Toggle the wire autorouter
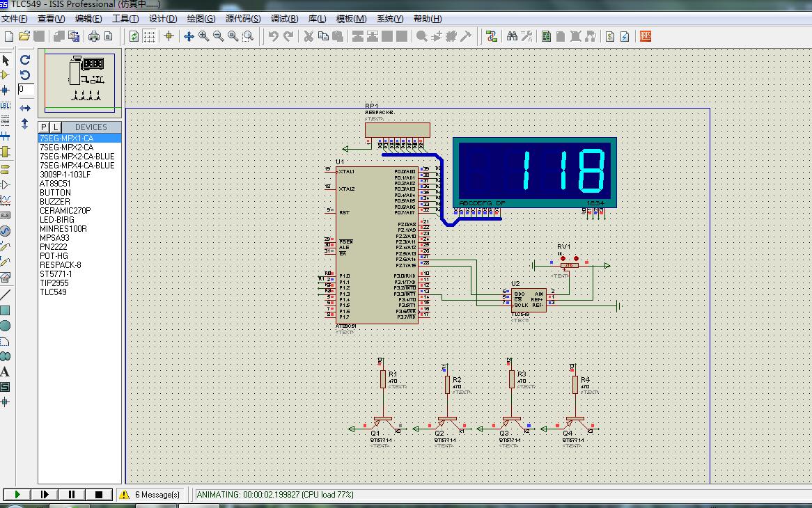 (492, 36)
